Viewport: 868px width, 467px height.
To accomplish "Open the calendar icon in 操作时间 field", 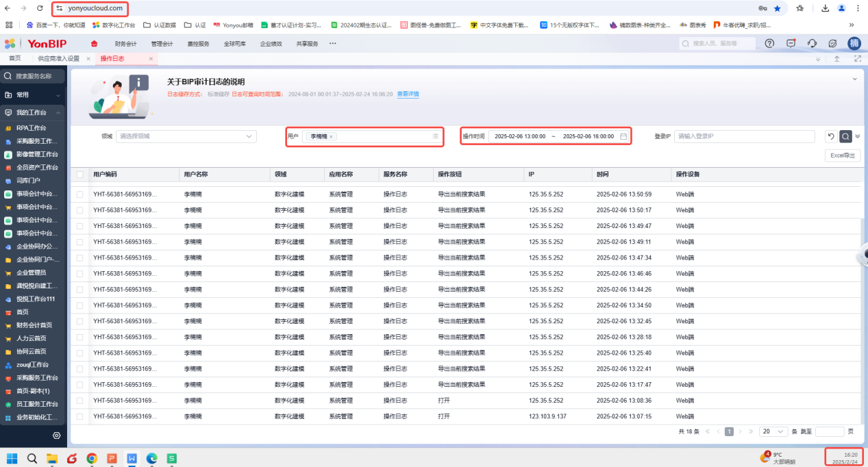I will pyautogui.click(x=623, y=136).
